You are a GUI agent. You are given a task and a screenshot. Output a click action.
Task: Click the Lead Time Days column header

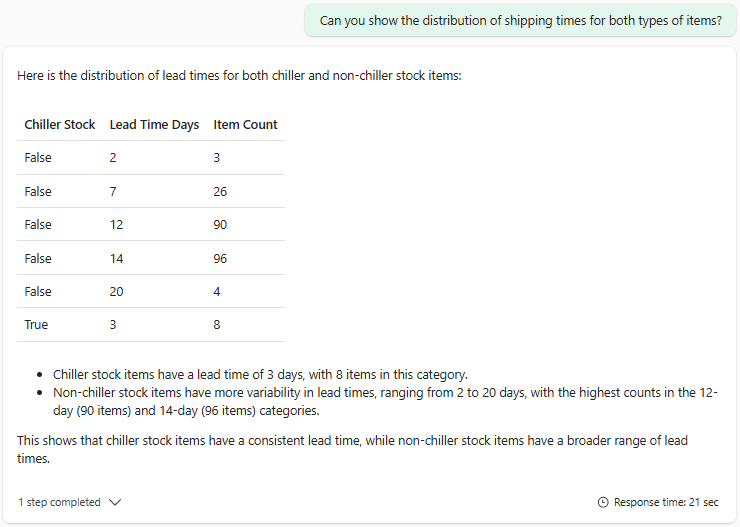154,125
